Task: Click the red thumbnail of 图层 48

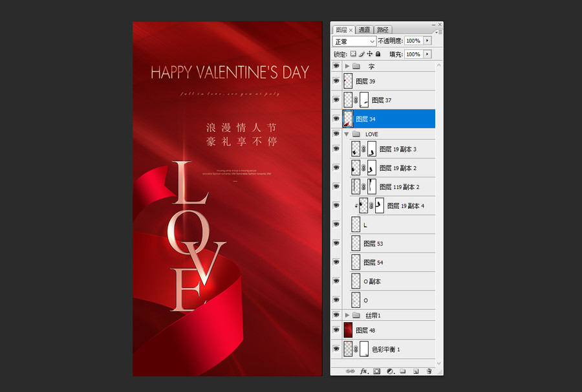Action: (348, 330)
